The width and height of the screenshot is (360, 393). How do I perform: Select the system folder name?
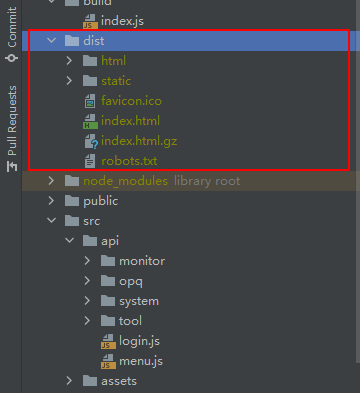tap(139, 302)
